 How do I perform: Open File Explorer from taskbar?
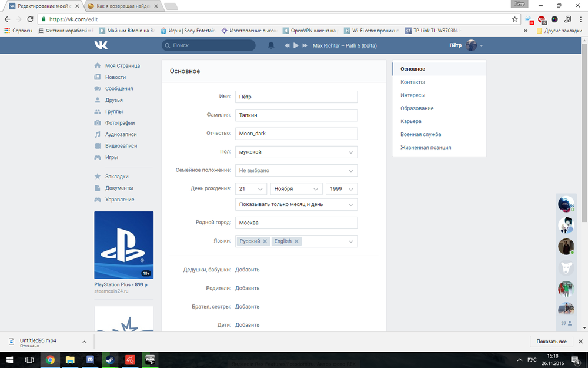pyautogui.click(x=70, y=360)
